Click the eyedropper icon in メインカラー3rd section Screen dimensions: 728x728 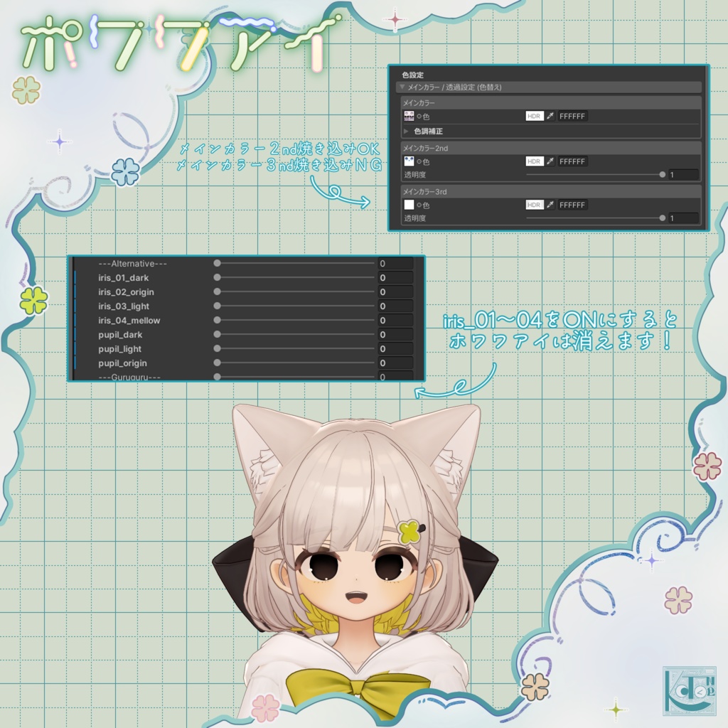pos(550,205)
